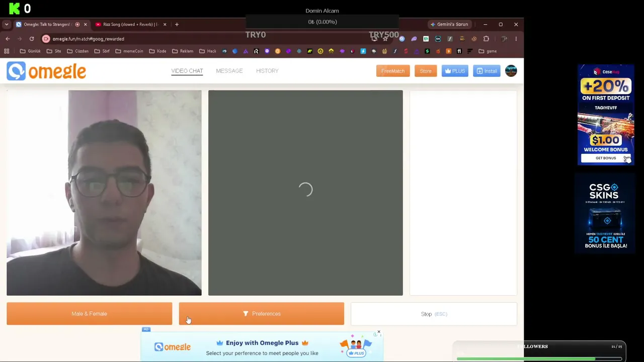The image size is (644, 362).
Task: Click the PLUS upgrade button
Action: click(455, 71)
